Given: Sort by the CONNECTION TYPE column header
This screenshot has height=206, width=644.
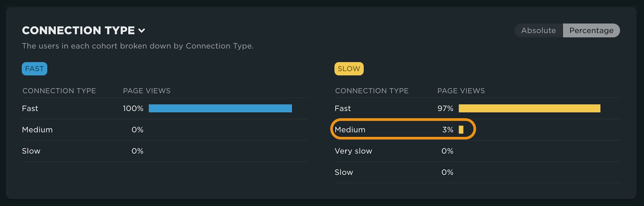Looking at the screenshot, I should pos(59,91).
